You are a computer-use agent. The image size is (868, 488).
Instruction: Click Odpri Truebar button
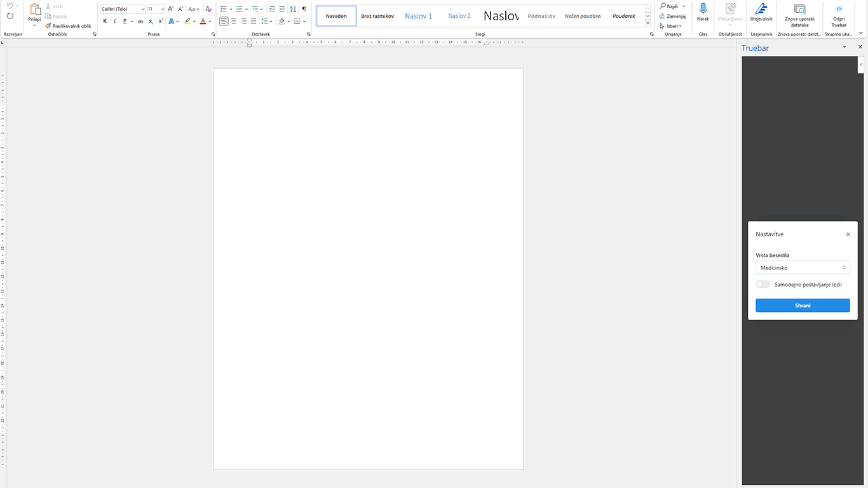pyautogui.click(x=839, y=15)
